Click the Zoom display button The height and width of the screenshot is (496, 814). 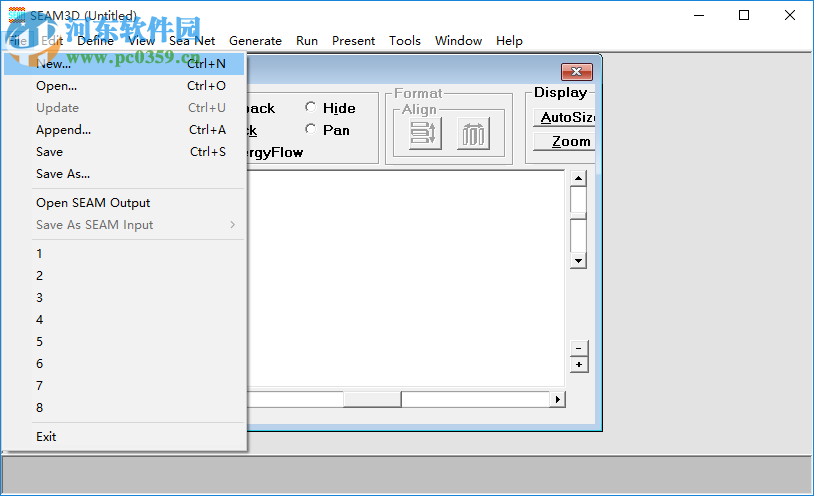564,141
